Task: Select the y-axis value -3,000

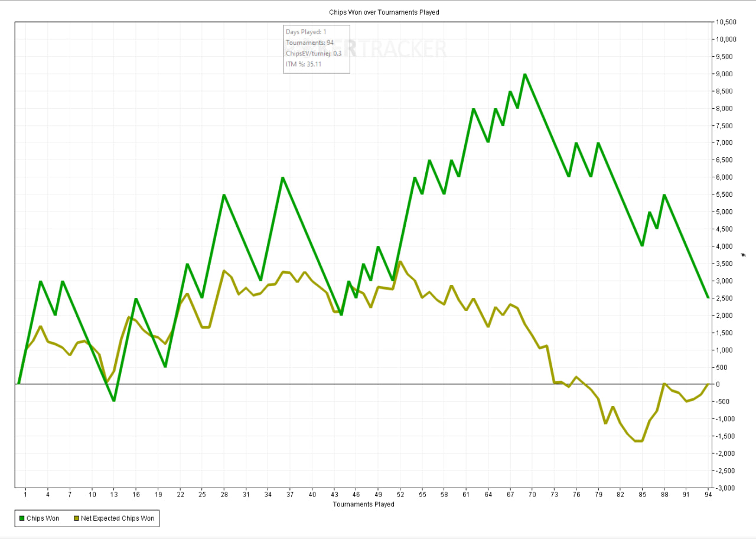Action: coord(726,488)
